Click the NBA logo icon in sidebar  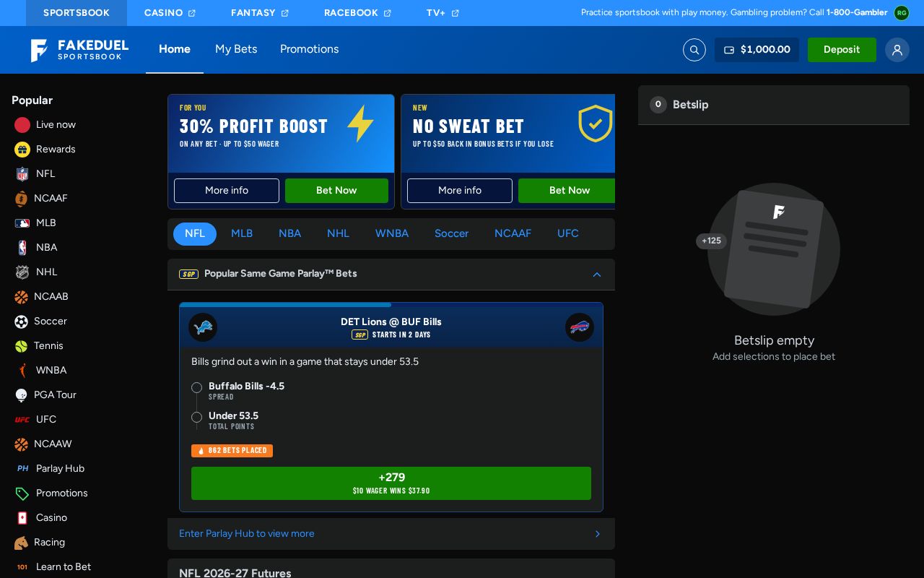click(22, 248)
